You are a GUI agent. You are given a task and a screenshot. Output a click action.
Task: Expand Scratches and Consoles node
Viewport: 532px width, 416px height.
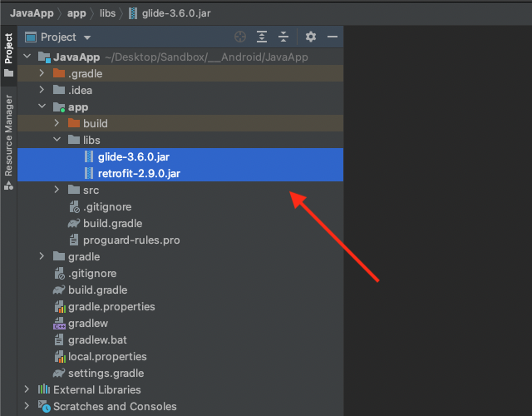27,406
